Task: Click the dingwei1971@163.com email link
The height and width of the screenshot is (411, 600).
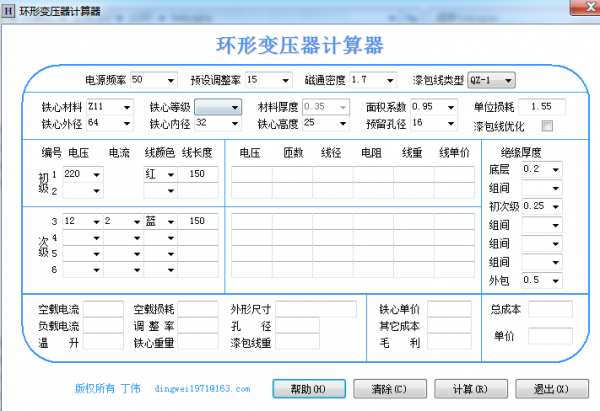Action: click(202, 389)
